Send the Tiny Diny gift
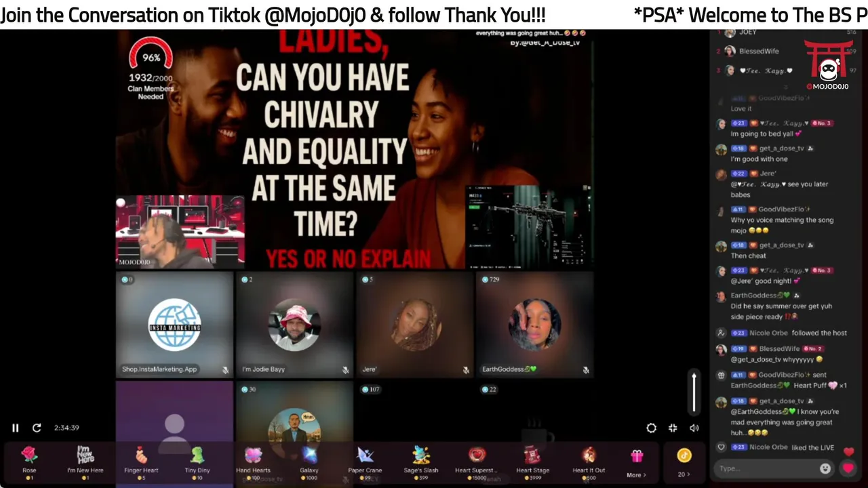Viewport: 868px width, 488px height. 197,463
